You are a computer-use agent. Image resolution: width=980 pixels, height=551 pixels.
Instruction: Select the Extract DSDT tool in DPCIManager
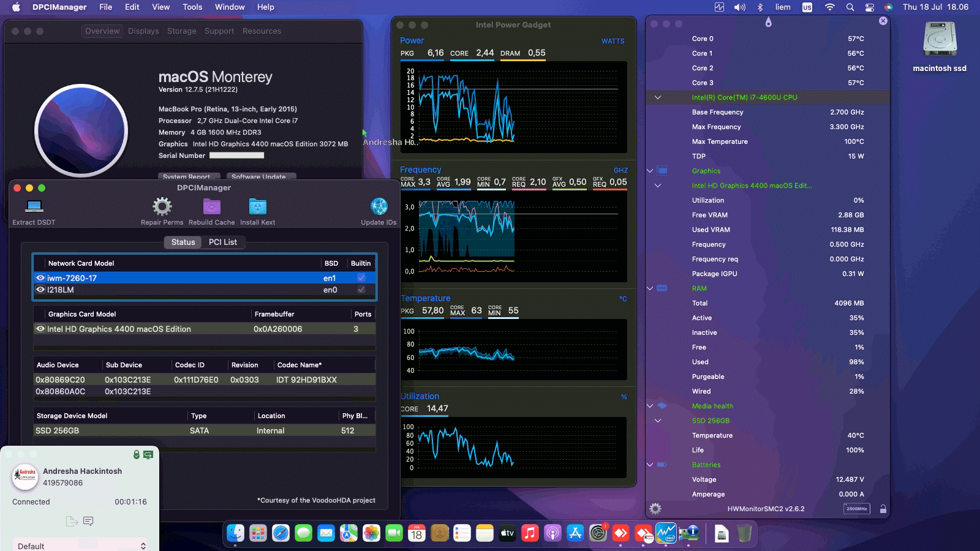(32, 207)
